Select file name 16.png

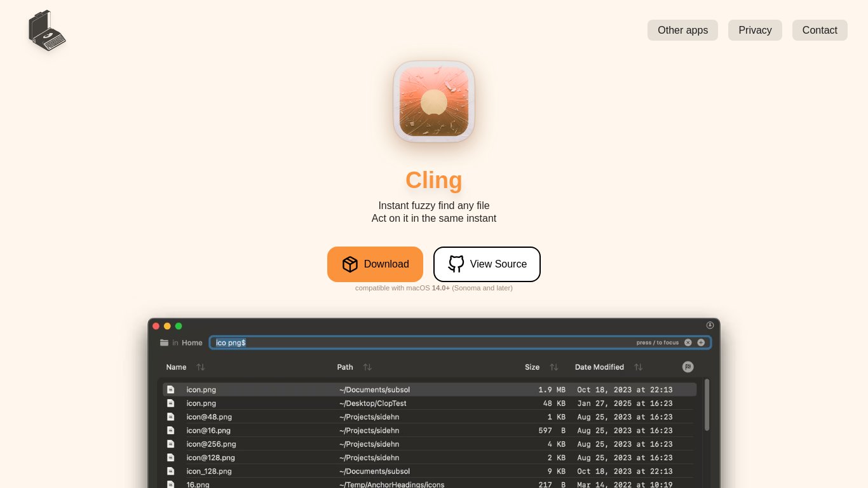click(198, 485)
